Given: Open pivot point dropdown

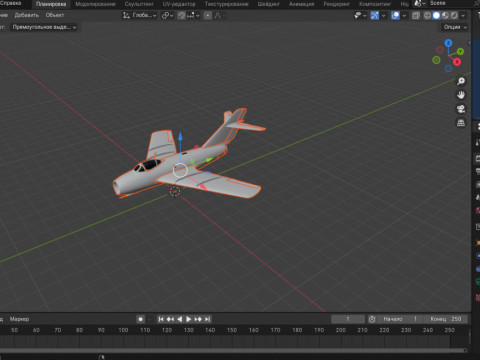Looking at the screenshot, I should click(x=167, y=16).
